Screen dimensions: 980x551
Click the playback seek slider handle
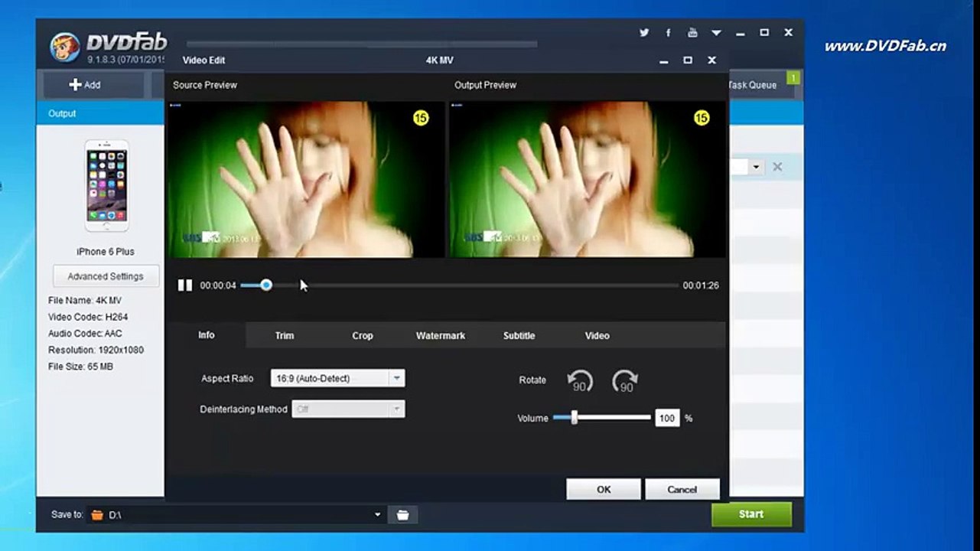click(265, 285)
